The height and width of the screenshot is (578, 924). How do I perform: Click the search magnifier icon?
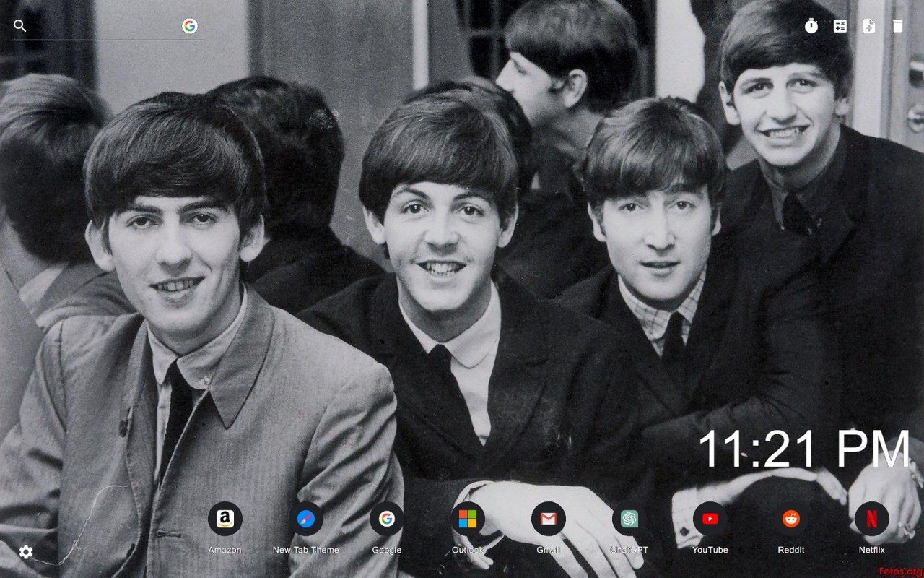tap(20, 26)
